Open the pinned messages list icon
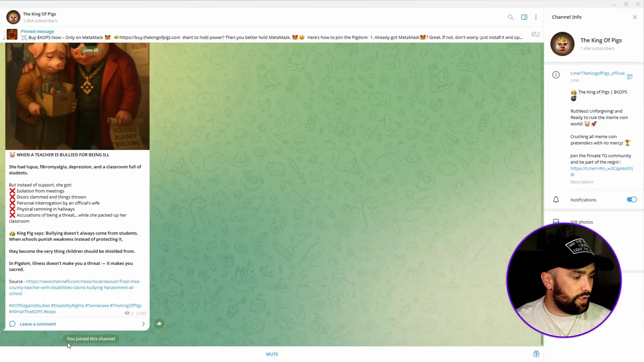The width and height of the screenshot is (644, 362). 535,34
